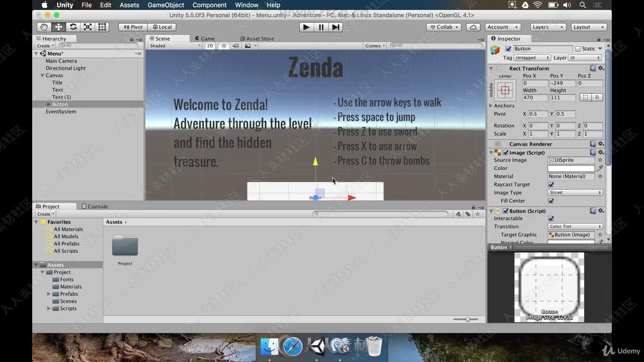
Task: Toggle 2D scene view mode
Action: pyautogui.click(x=210, y=46)
